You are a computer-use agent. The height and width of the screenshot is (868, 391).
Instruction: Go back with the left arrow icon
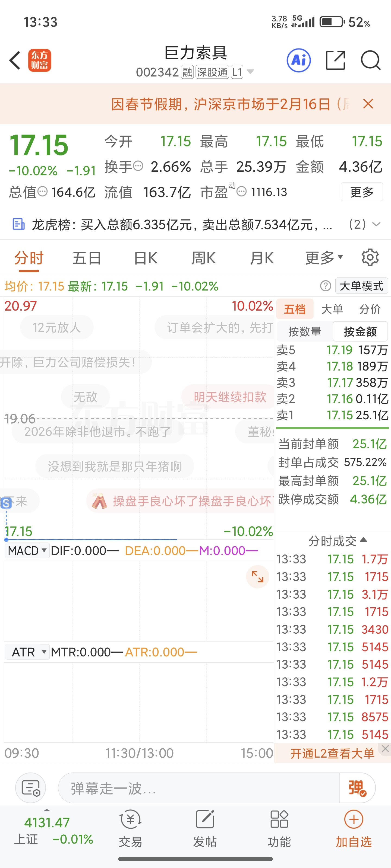15,61
